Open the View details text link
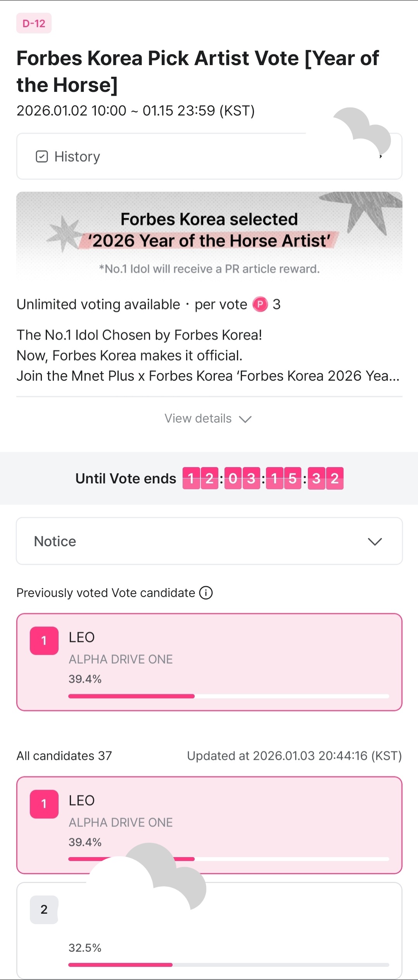 point(198,419)
